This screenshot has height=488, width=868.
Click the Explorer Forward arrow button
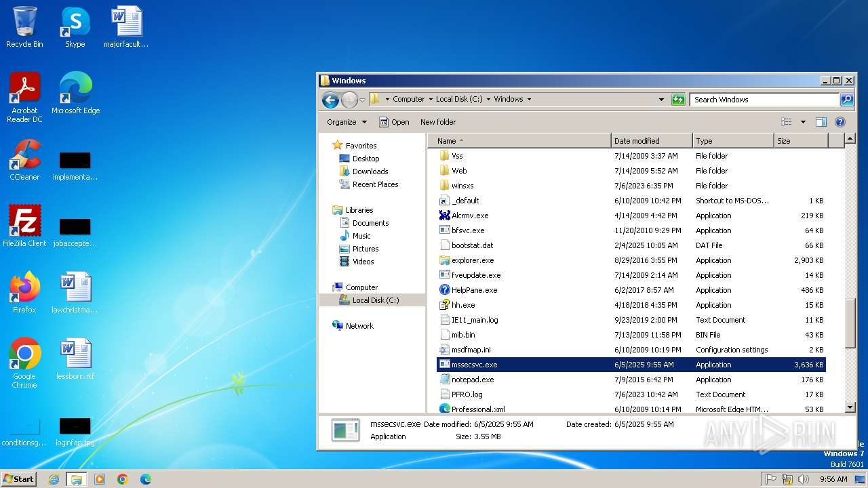click(x=349, y=100)
